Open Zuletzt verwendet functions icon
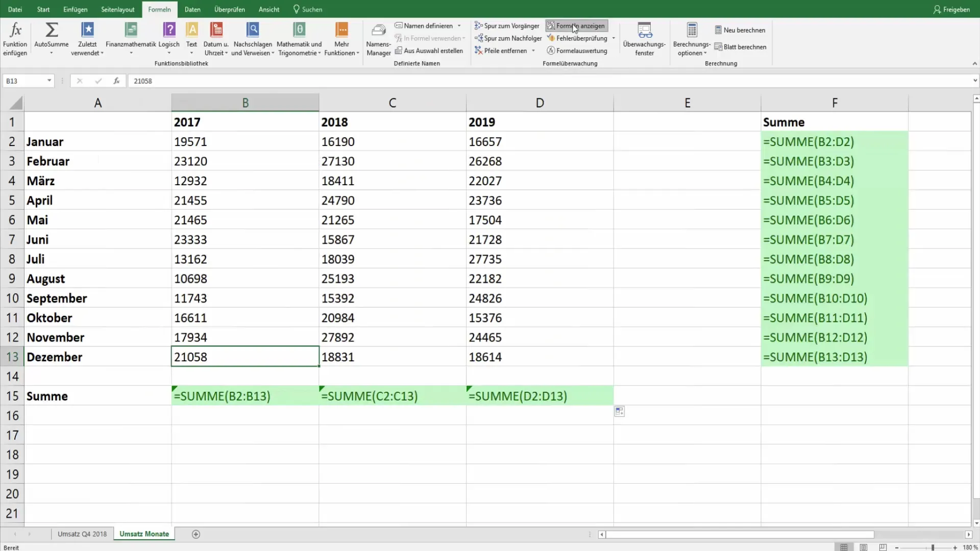 pos(87,30)
